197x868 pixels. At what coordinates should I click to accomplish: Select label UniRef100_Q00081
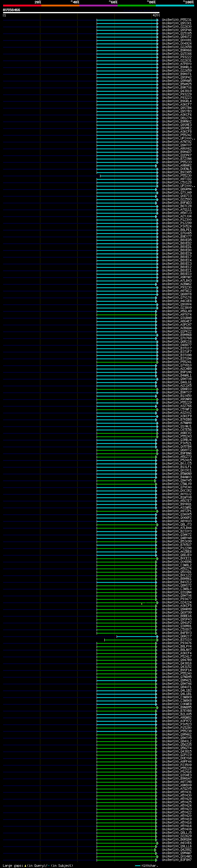click(x=177, y=40)
